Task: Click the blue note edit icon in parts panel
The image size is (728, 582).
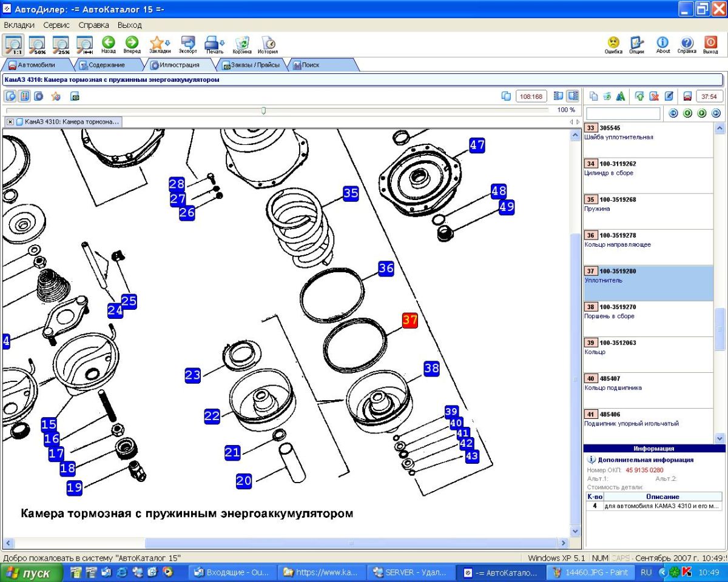Action: pos(669,96)
